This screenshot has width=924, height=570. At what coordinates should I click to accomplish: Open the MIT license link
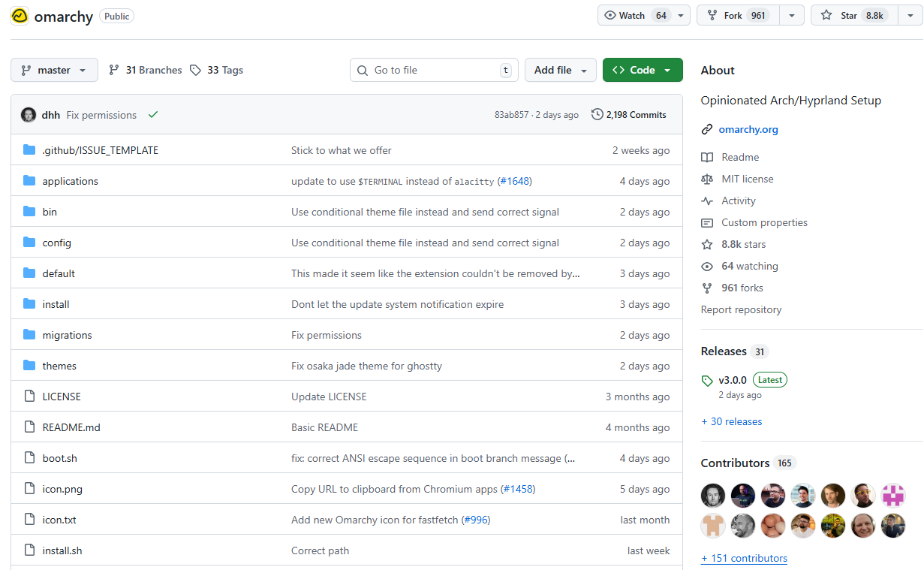pyautogui.click(x=748, y=179)
